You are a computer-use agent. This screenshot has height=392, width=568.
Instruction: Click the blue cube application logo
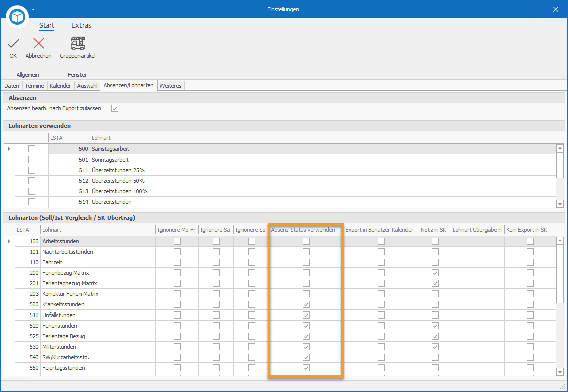pos(17,17)
